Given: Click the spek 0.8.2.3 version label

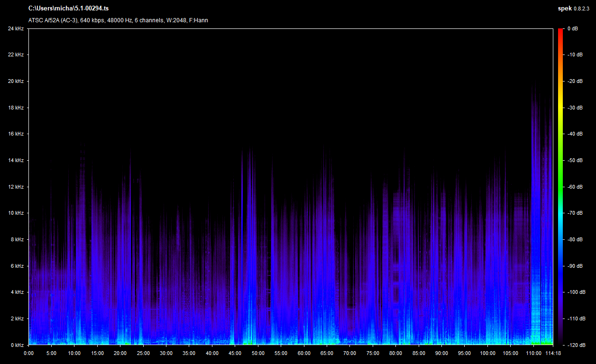Looking at the screenshot, I should click(x=574, y=9).
